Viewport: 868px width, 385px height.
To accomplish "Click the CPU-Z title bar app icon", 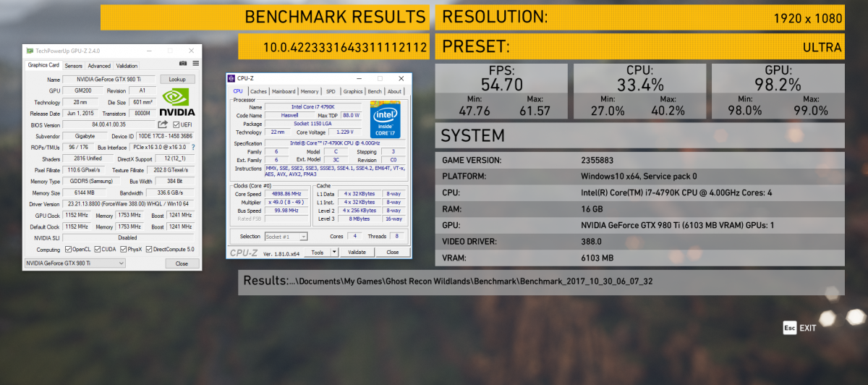I will pos(231,78).
